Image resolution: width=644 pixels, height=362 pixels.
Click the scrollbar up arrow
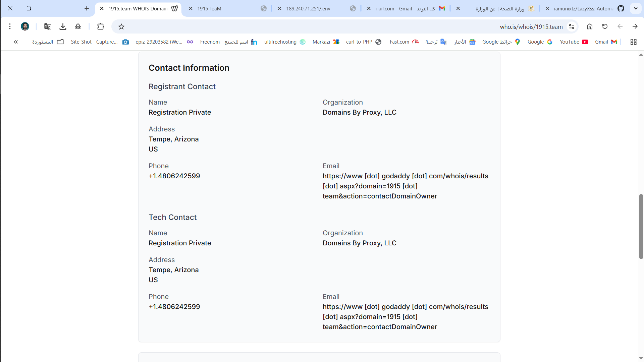click(x=641, y=55)
